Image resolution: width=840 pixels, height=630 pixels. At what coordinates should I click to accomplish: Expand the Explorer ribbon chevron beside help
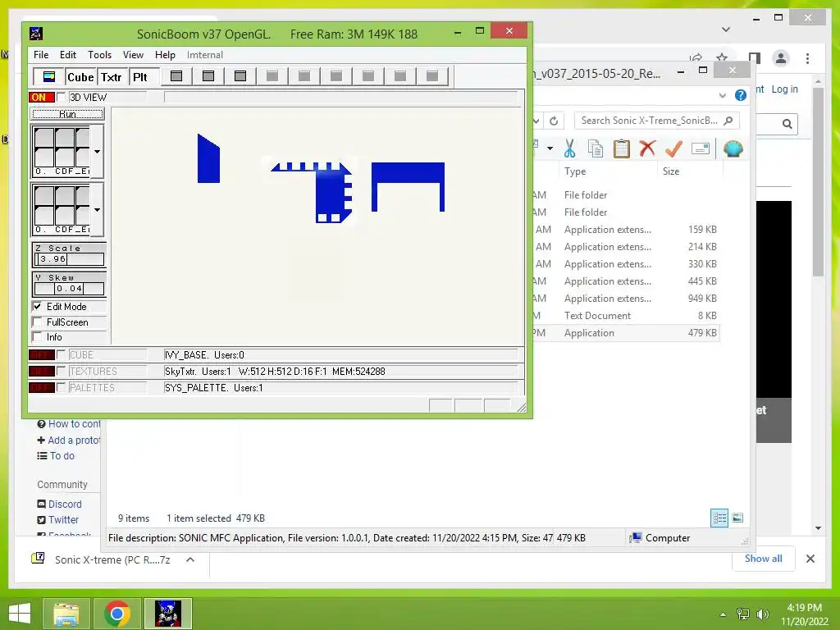(x=723, y=95)
